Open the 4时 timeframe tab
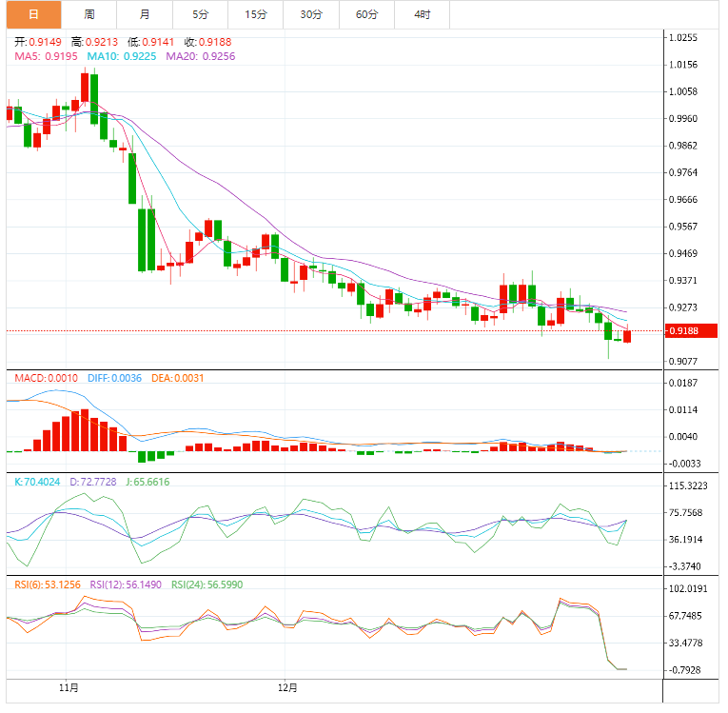This screenshot has height=713, width=728. coord(422,14)
